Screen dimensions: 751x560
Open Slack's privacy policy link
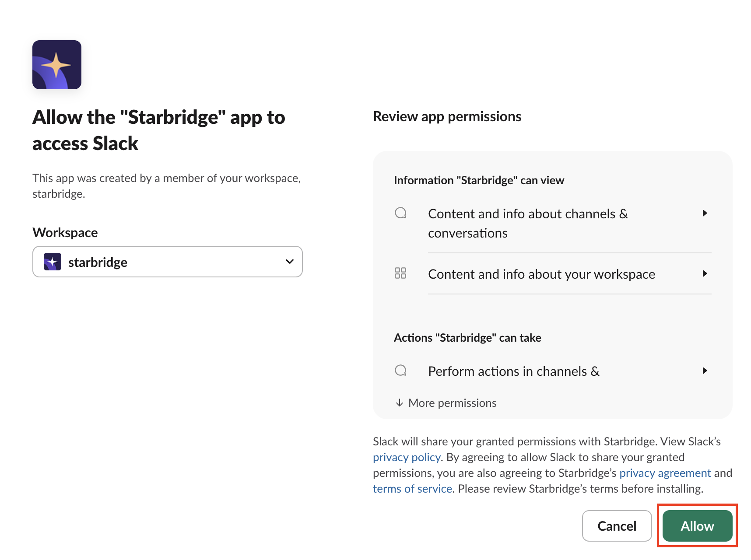coord(406,457)
